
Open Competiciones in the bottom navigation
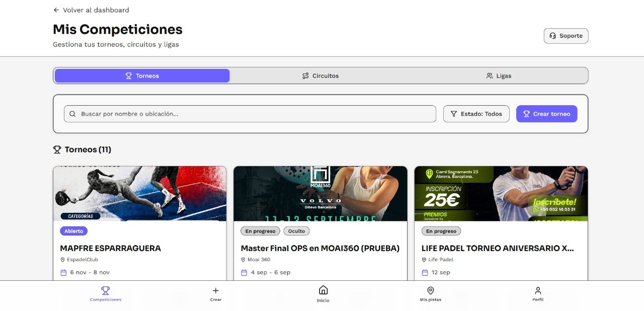click(106, 294)
